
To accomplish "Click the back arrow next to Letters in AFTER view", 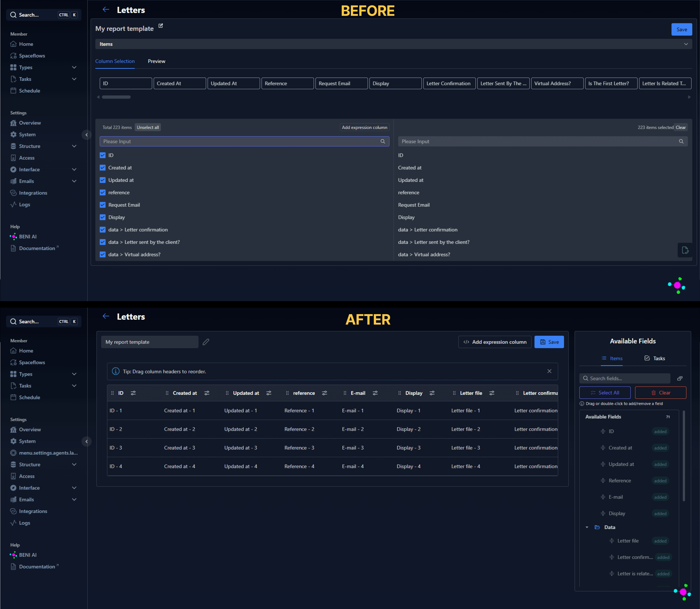I will 106,316.
